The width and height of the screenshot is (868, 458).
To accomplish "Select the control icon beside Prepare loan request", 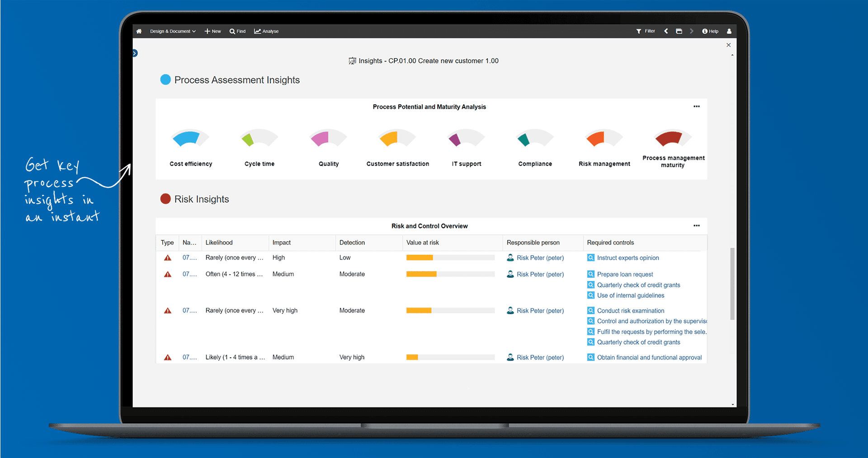I will click(x=591, y=274).
